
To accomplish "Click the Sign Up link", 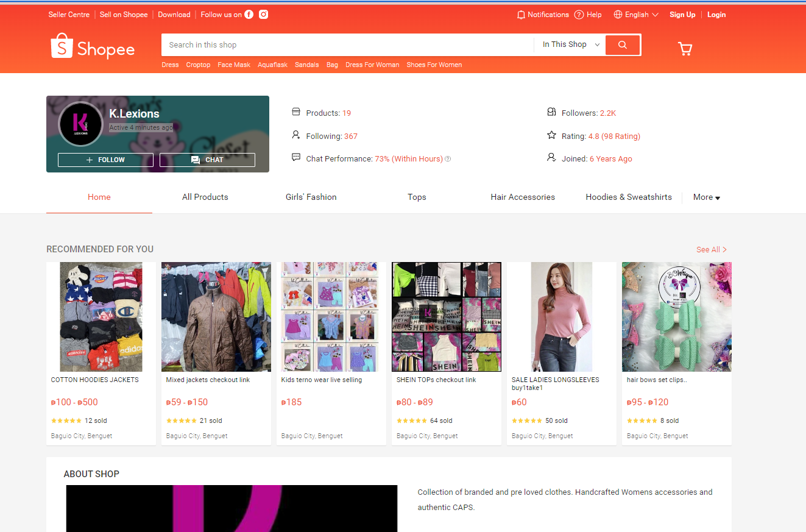I will coord(682,15).
